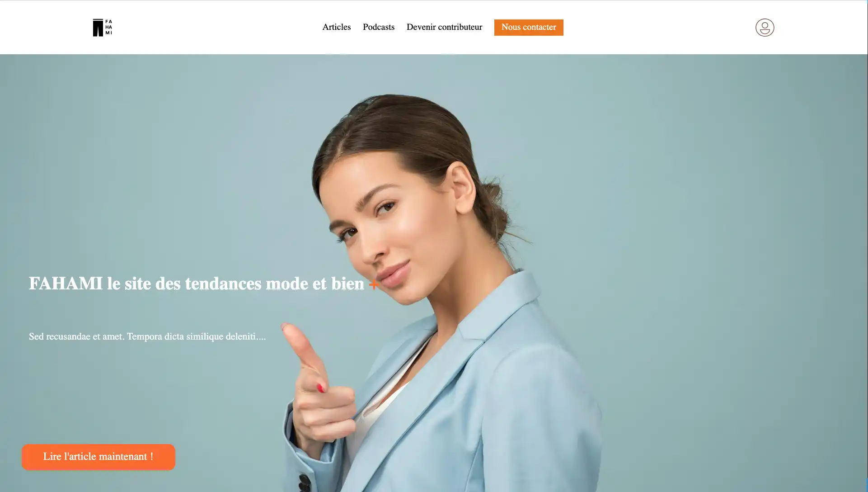This screenshot has height=492, width=868.
Task: Open the user account profile icon
Action: tap(765, 28)
